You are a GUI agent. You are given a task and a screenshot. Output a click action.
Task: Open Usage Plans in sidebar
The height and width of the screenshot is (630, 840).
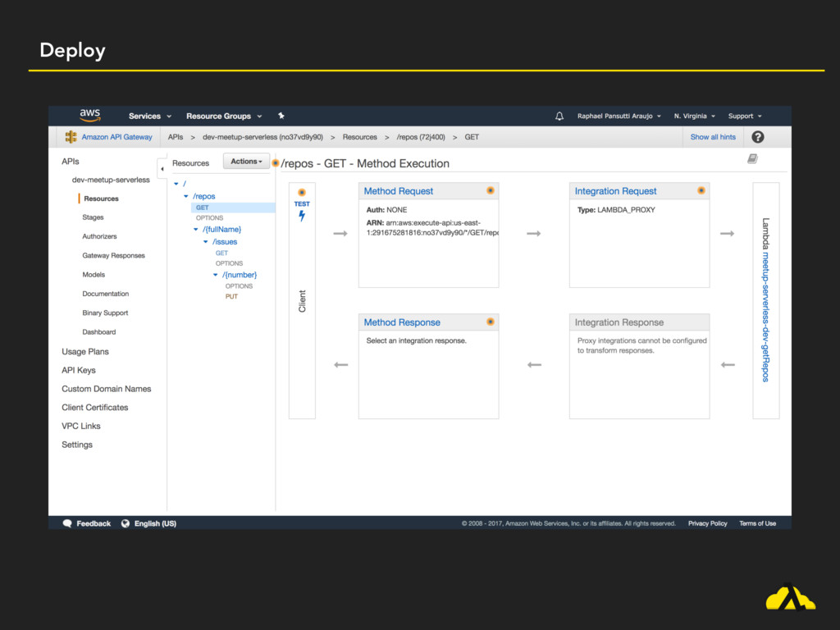pyautogui.click(x=85, y=352)
